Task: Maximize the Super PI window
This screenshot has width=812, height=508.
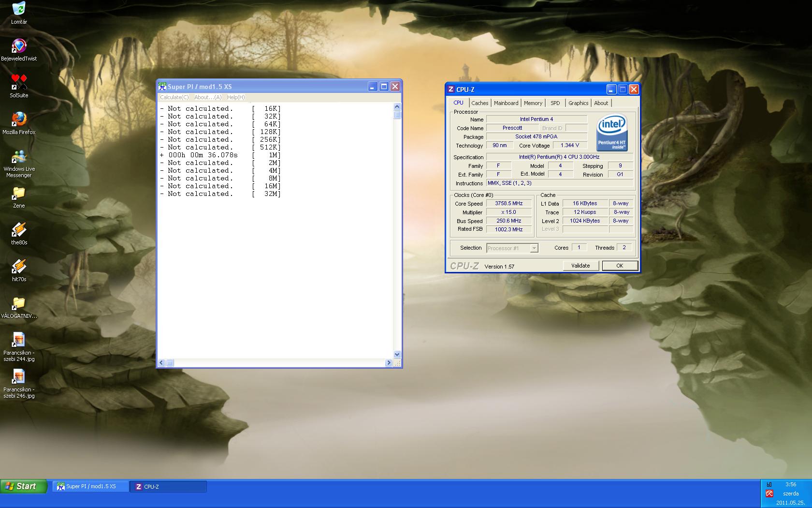Action: (x=384, y=87)
